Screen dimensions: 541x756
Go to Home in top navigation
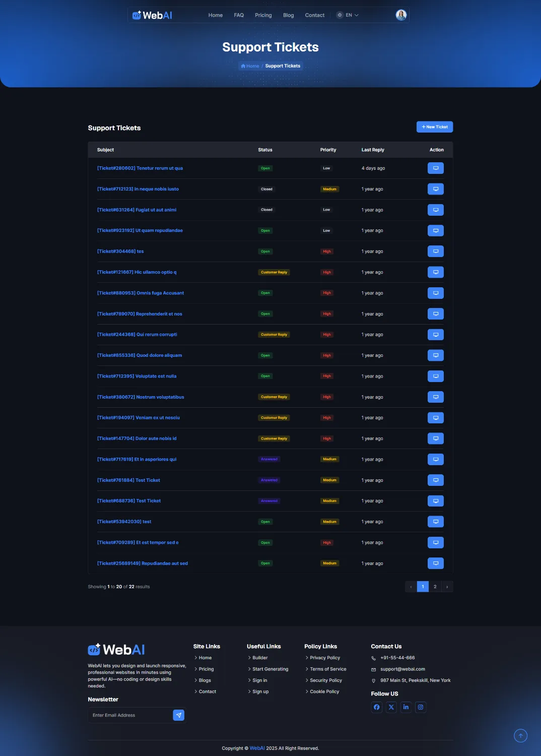click(216, 15)
